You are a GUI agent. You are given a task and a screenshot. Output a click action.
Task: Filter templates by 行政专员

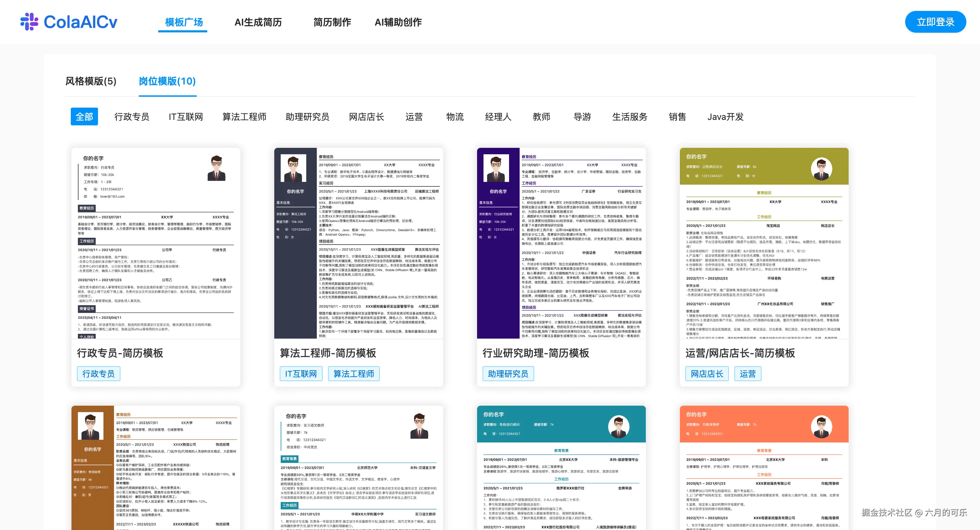pos(132,116)
